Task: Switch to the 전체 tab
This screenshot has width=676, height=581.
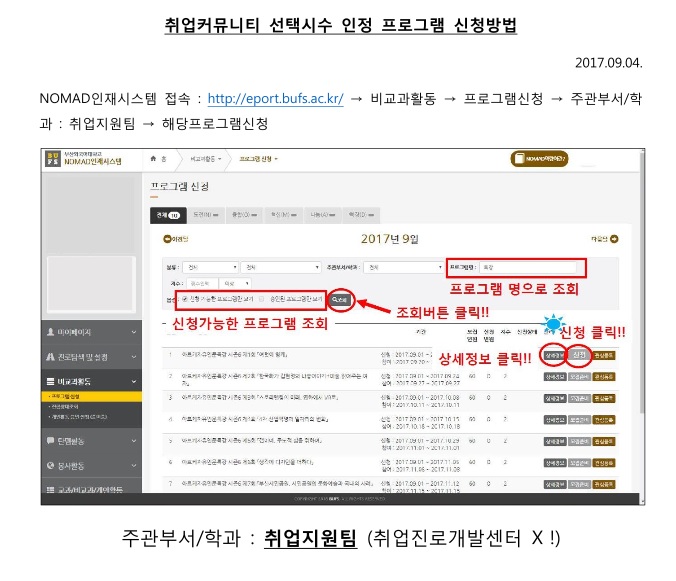Action: point(167,214)
